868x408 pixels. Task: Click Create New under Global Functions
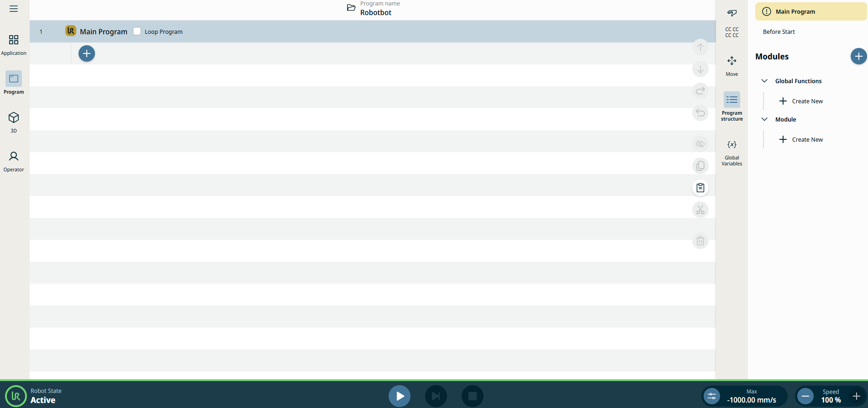pos(801,101)
